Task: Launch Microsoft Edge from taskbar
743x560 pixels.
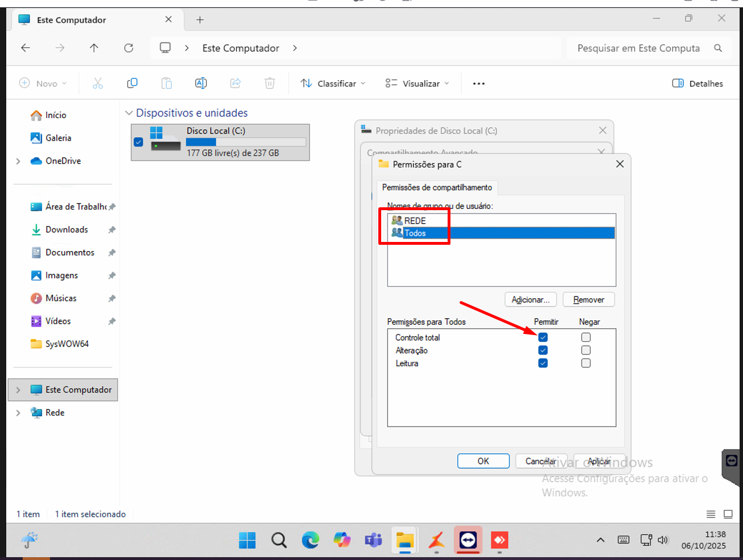Action: pos(310,540)
